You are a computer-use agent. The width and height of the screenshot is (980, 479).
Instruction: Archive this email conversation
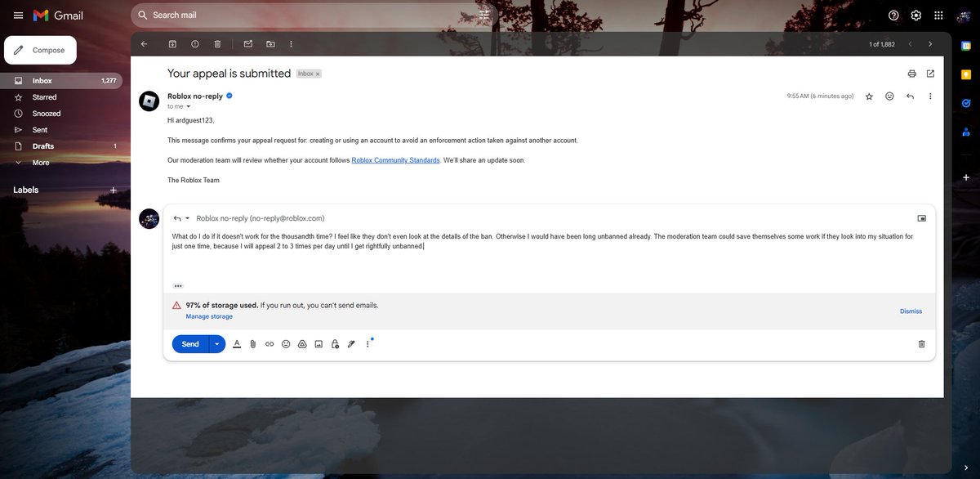172,44
